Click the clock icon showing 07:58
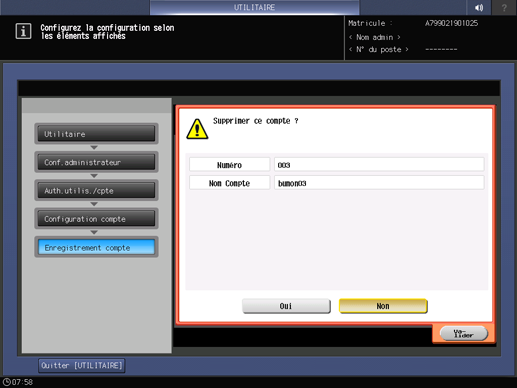The width and height of the screenshot is (517, 388). click(7, 382)
